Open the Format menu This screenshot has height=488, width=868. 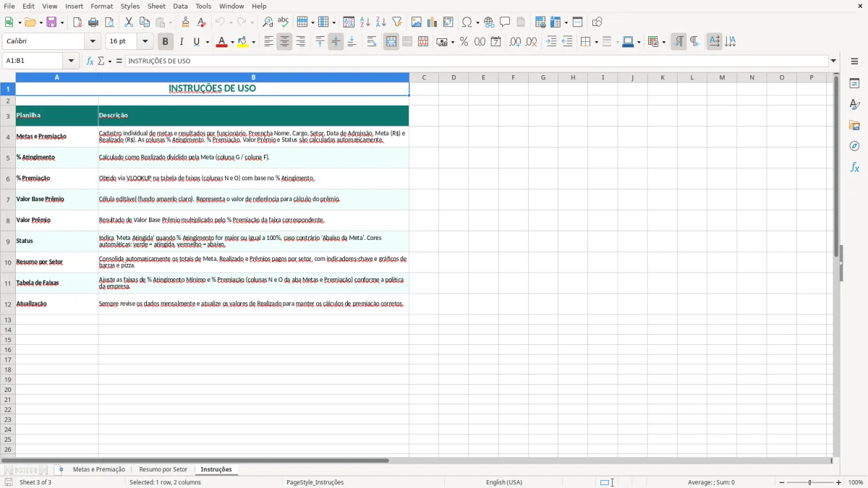tap(102, 6)
